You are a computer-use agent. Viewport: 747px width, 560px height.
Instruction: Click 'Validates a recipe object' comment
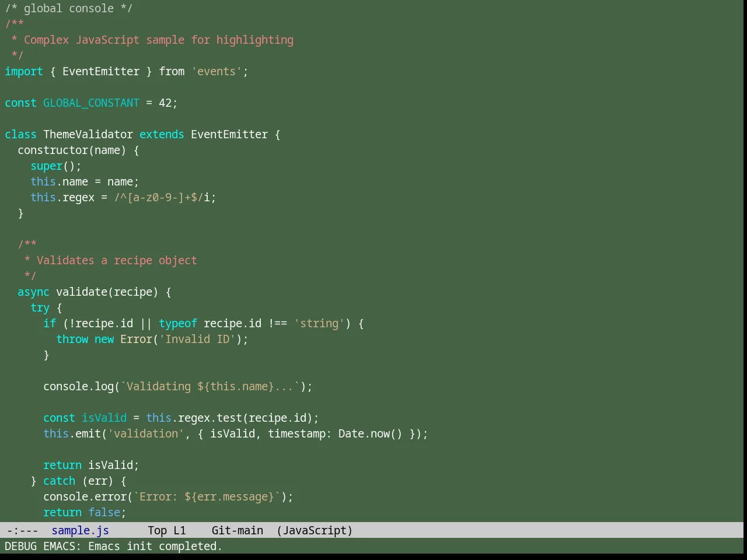tap(117, 260)
